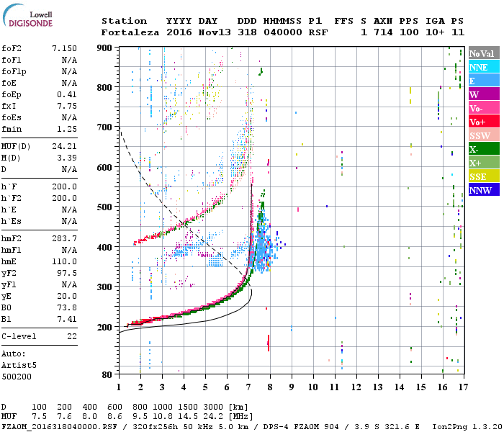Click the 200 km axis label
Screen dimensions: 504x432
pos(104,327)
